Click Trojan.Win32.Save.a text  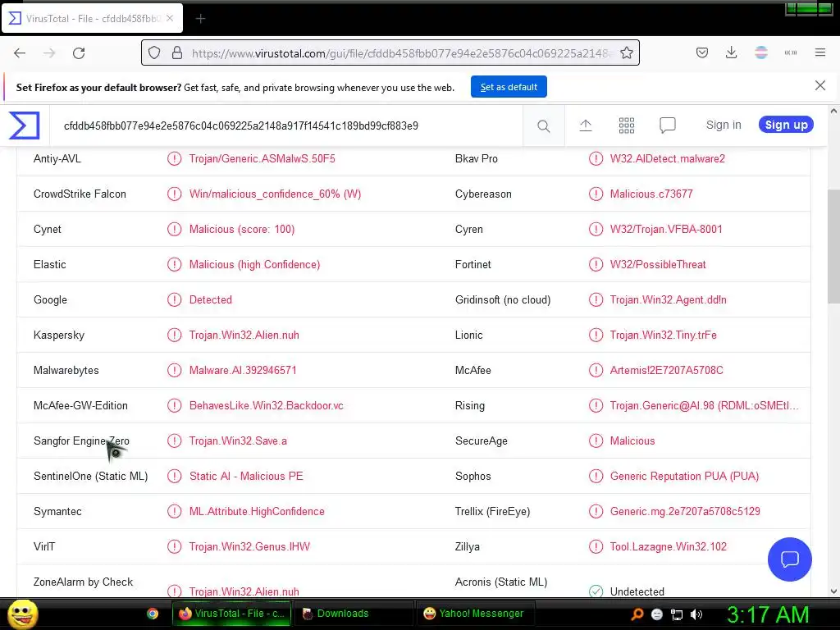[238, 441]
